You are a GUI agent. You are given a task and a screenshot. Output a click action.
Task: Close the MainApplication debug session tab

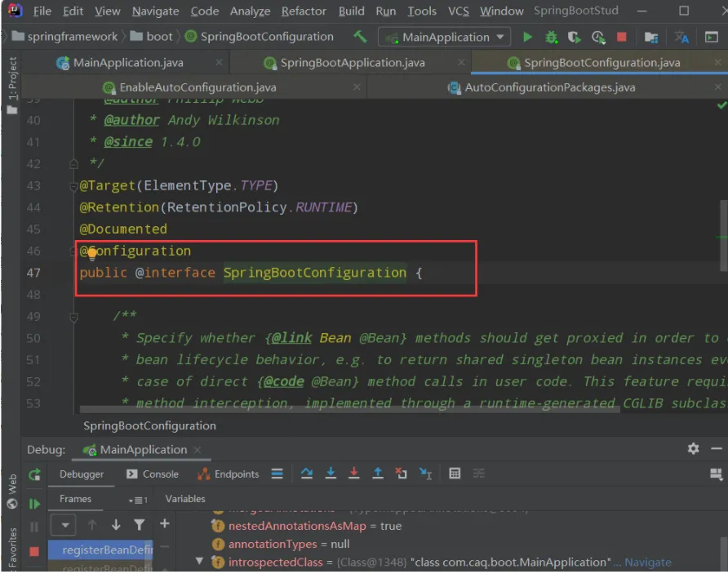tap(198, 450)
